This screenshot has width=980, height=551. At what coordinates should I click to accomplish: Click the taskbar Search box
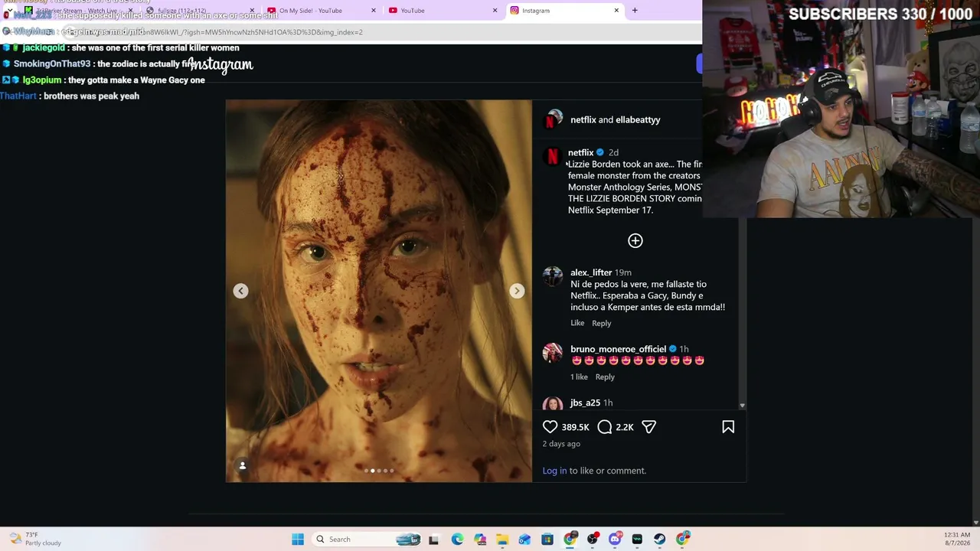[367, 540]
